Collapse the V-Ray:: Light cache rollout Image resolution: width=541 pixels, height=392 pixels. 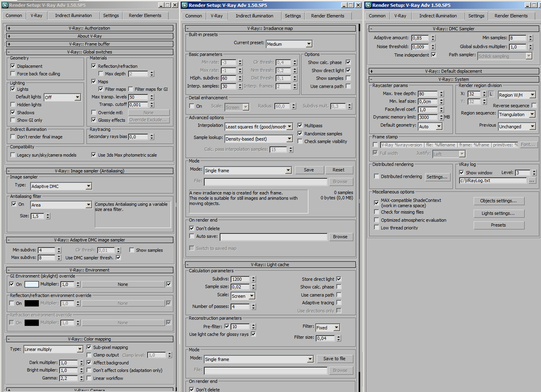(x=270, y=264)
